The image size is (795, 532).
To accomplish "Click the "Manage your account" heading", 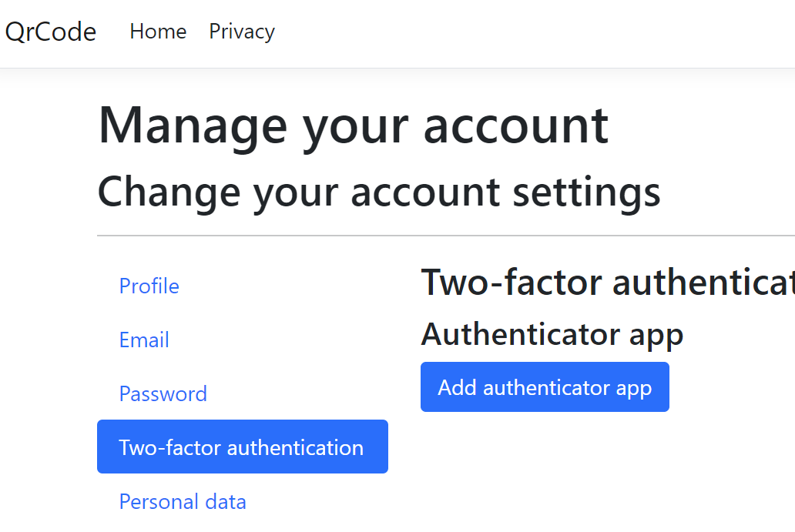I will pos(353,125).
